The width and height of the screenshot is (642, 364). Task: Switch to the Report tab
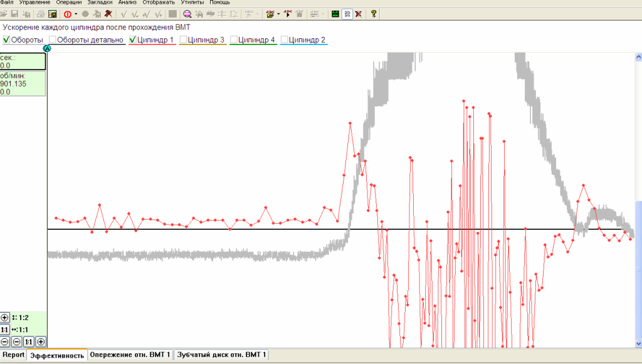click(x=13, y=355)
